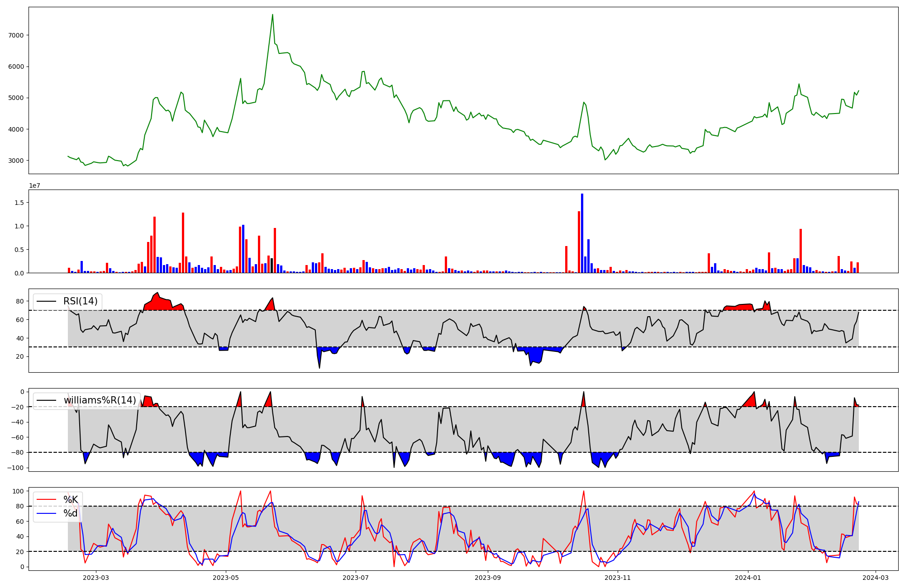Click the RSI(14) legend entry
The width and height of the screenshot is (905, 588).
(x=80, y=301)
